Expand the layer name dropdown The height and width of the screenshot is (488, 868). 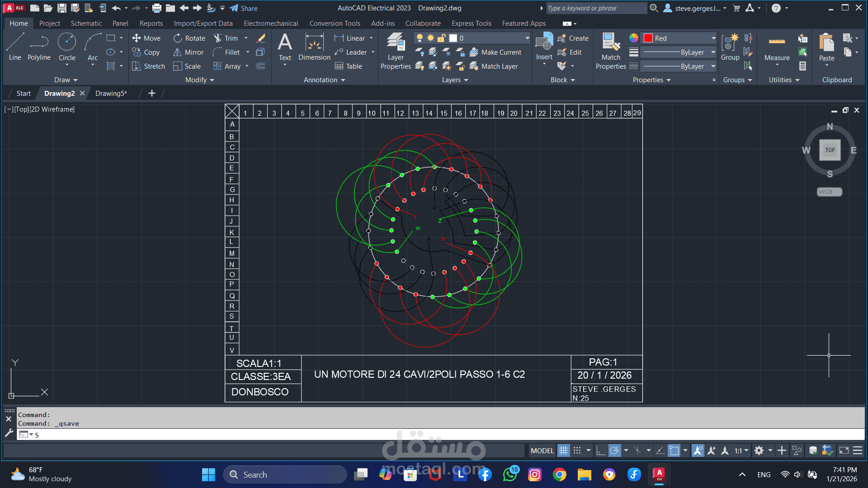[x=527, y=38]
